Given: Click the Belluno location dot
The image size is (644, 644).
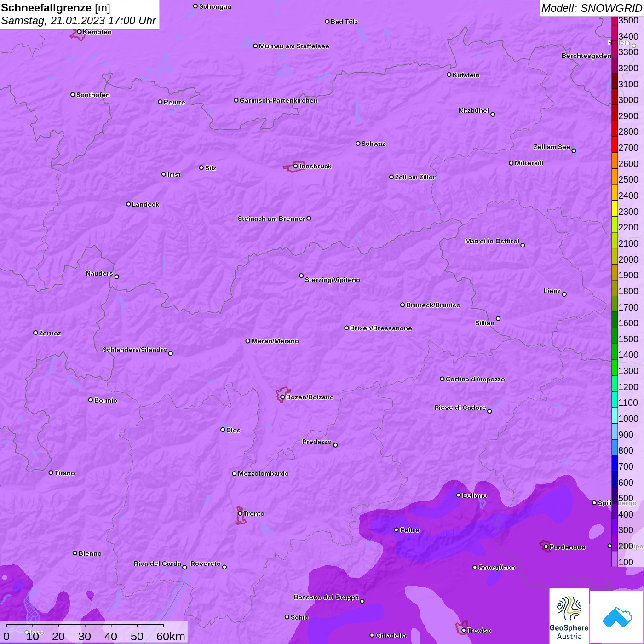Looking at the screenshot, I should (x=459, y=495).
